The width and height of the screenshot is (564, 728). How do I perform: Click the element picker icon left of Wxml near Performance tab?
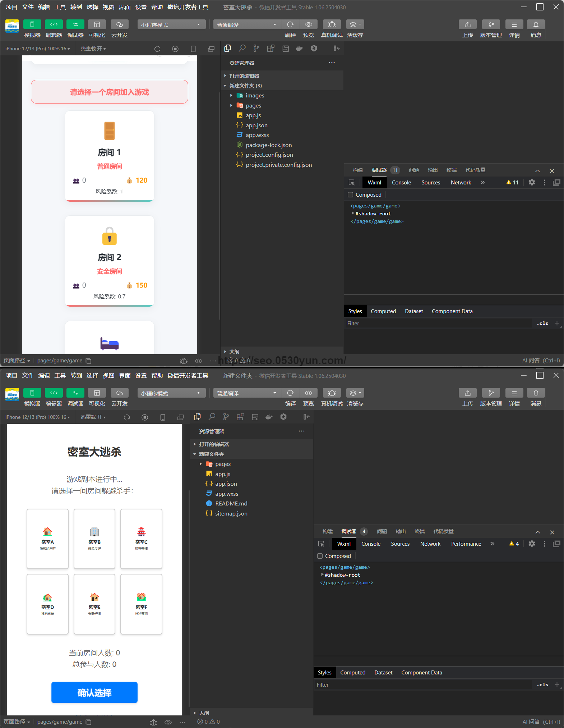point(321,544)
